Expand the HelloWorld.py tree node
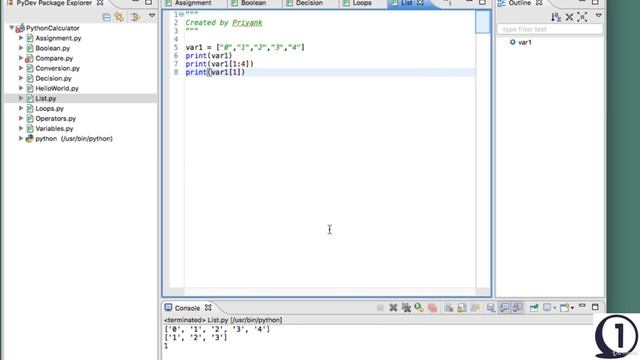 pos(21,88)
